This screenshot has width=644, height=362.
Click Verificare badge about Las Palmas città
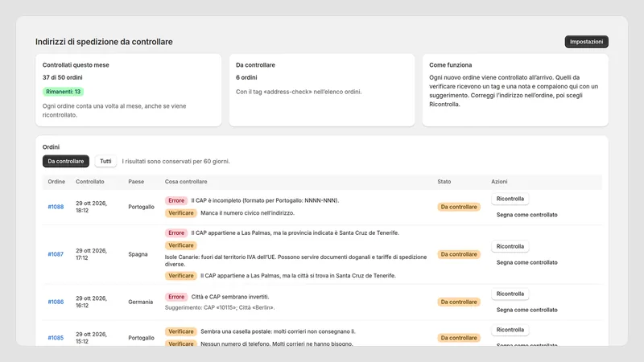coord(180,276)
